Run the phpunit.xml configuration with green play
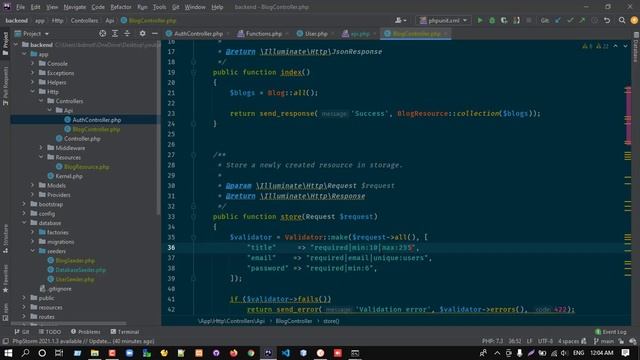 (x=480, y=20)
